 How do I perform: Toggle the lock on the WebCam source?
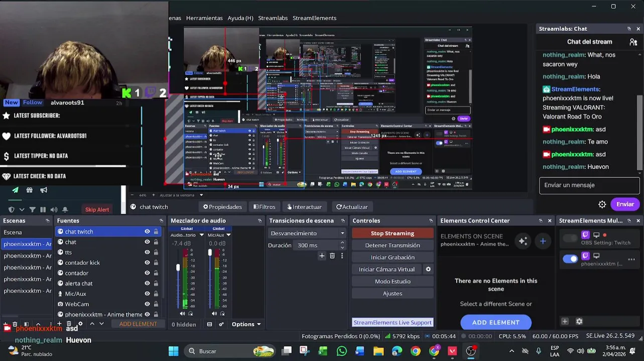[156, 304]
